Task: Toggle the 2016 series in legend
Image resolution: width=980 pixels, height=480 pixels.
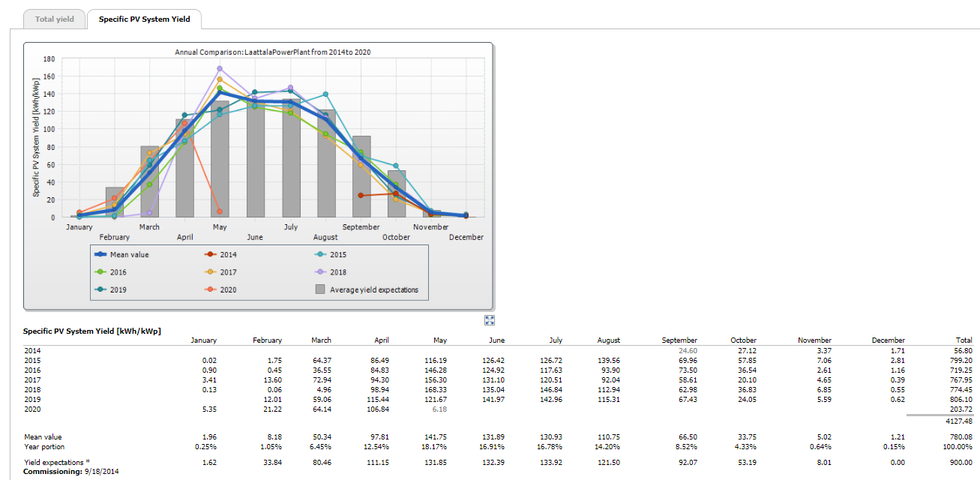Action: 111,272
